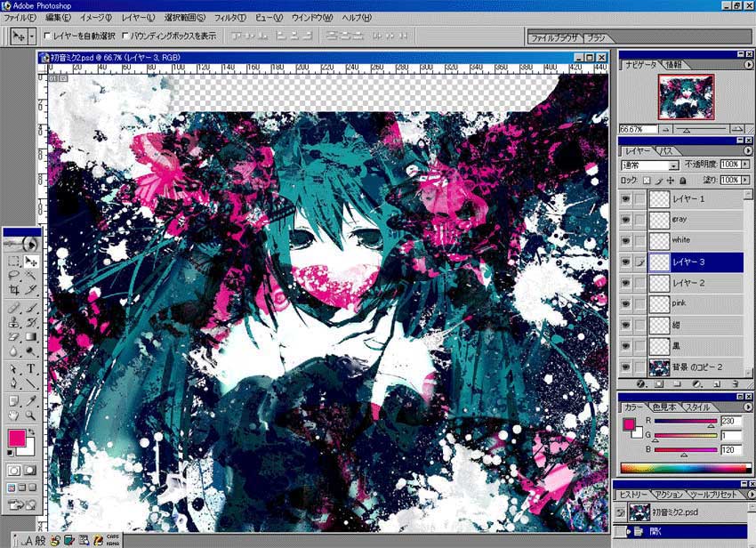Add a layer style from Layers panel
The height and width of the screenshot is (548, 756).
coord(640,384)
